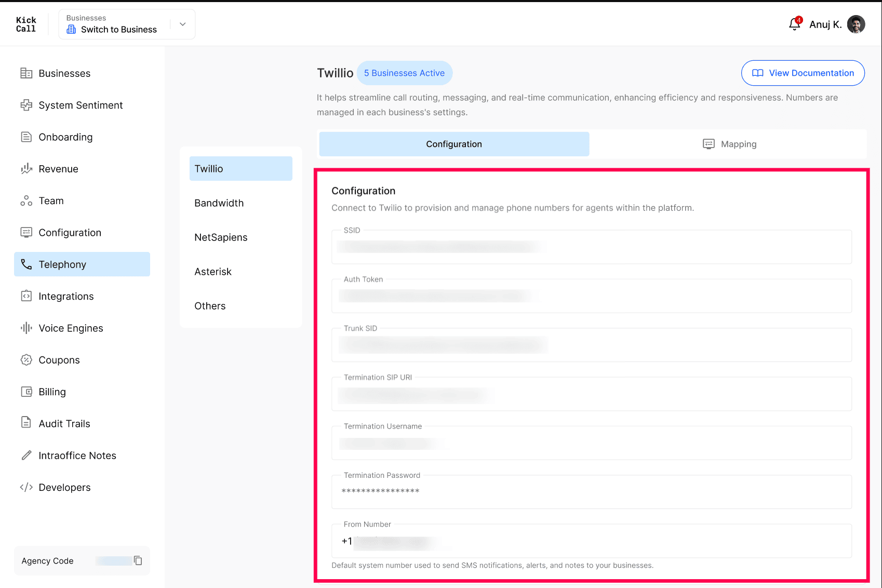Screen dimensions: 882x588
Task: Navigate to Onboarding
Action: pyautogui.click(x=82, y=137)
